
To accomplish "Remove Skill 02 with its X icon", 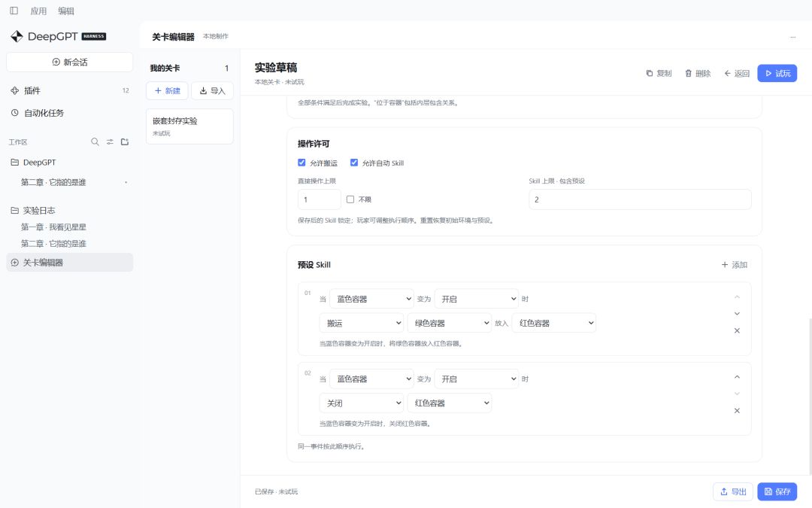I will tap(737, 411).
